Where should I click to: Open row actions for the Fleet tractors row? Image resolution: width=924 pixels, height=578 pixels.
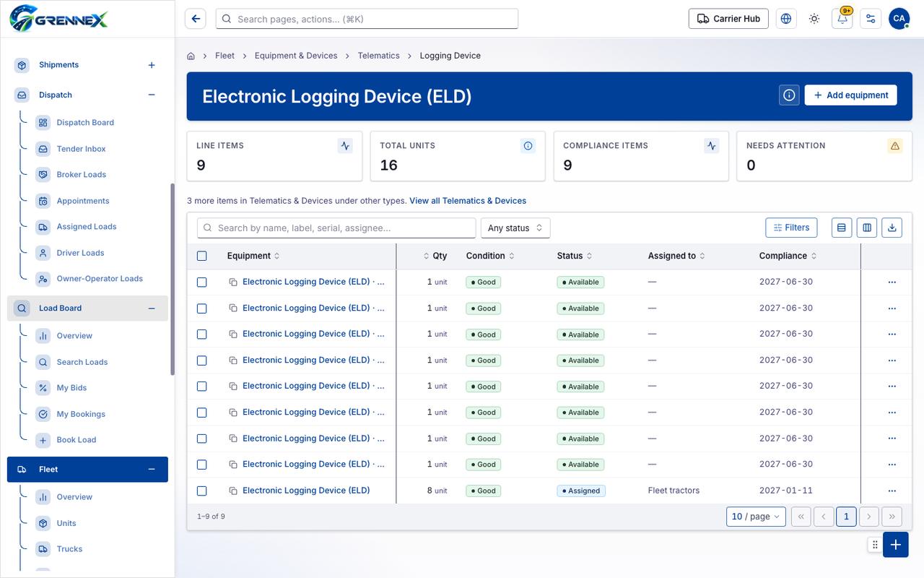point(892,491)
